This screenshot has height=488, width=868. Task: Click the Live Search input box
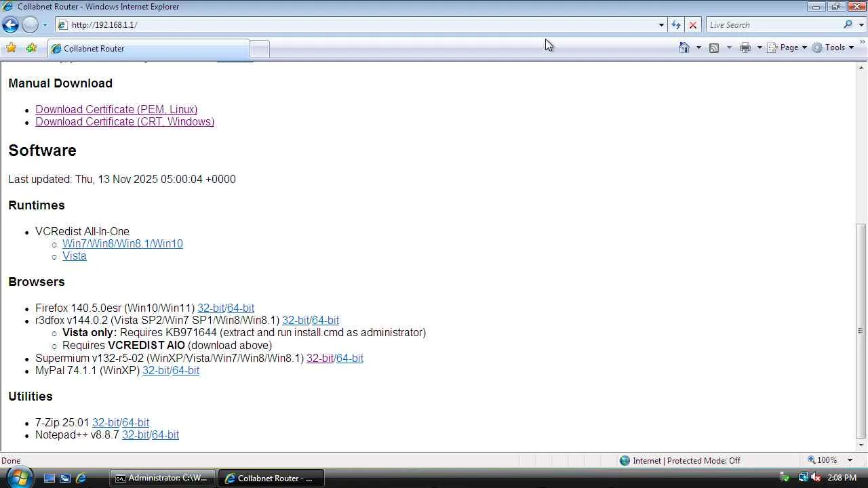[x=774, y=25]
